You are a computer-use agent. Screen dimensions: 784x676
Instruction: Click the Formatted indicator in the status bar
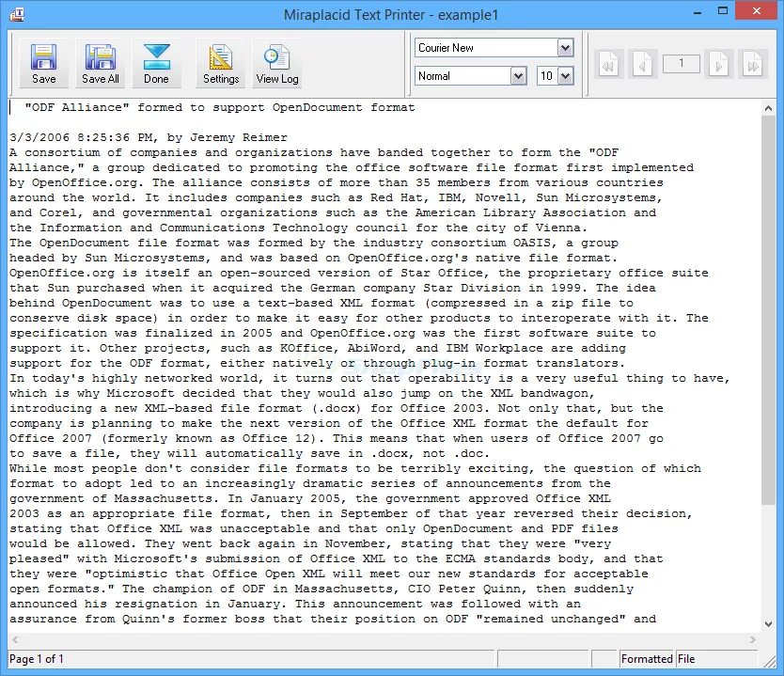pyautogui.click(x=648, y=658)
